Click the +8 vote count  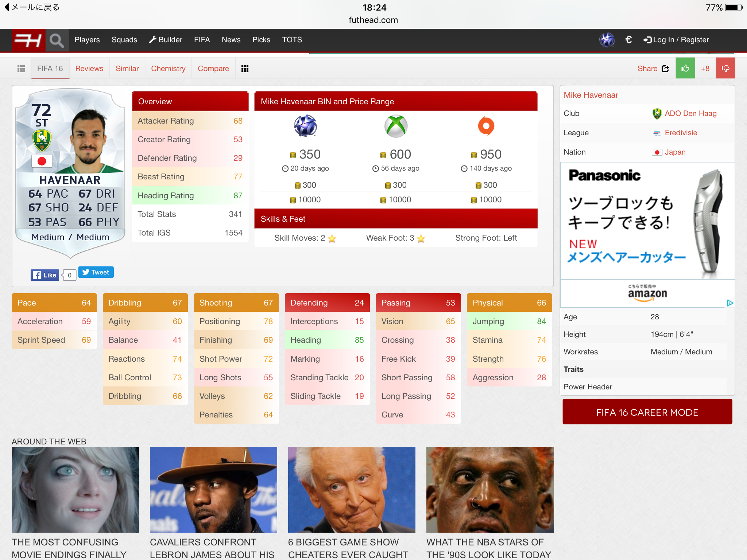[705, 69]
